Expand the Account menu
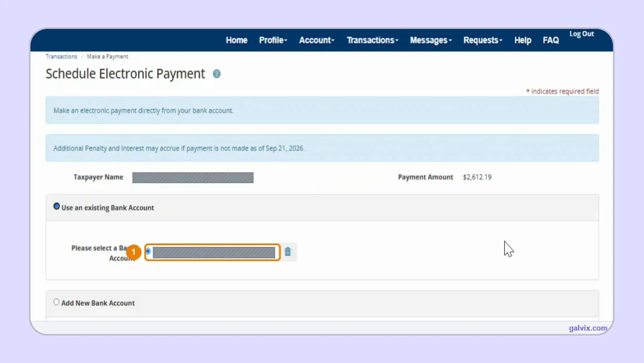The height and width of the screenshot is (363, 644). coord(316,40)
